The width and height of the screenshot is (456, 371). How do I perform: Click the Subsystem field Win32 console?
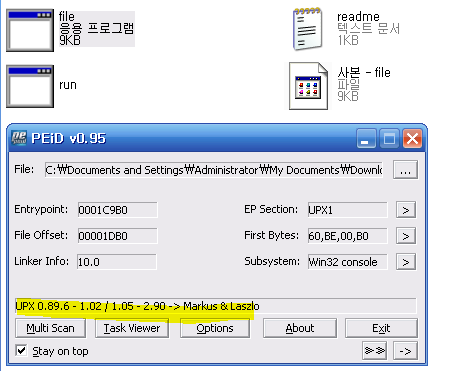(348, 262)
